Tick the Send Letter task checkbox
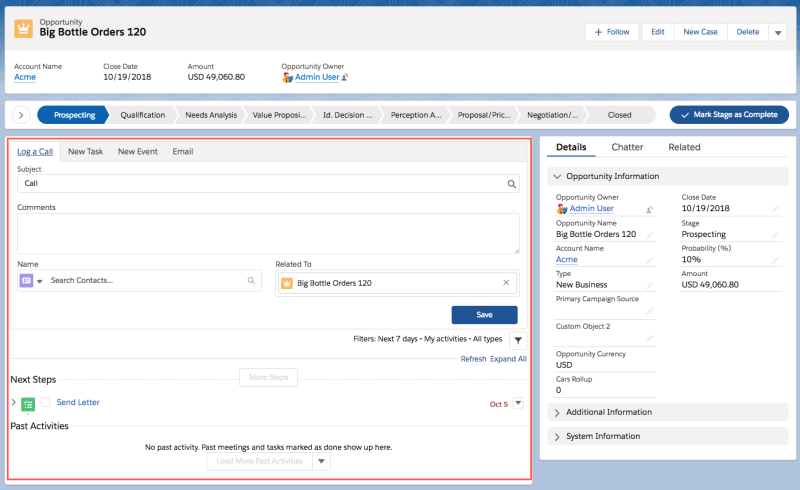The height and width of the screenshot is (490, 800). (45, 402)
